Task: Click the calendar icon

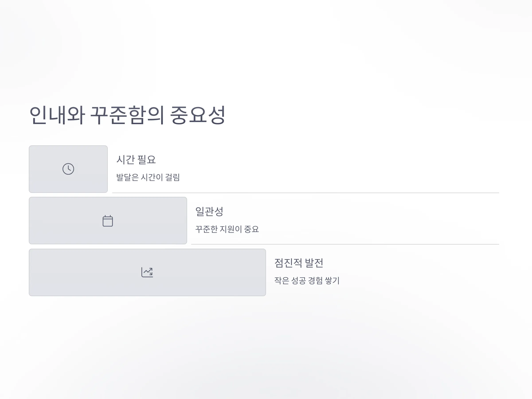Action: 108,221
